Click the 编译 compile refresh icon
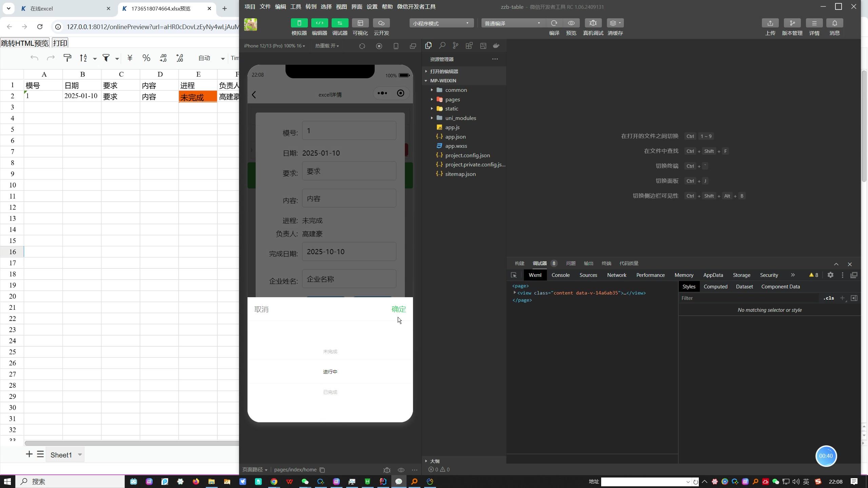 [x=554, y=23]
